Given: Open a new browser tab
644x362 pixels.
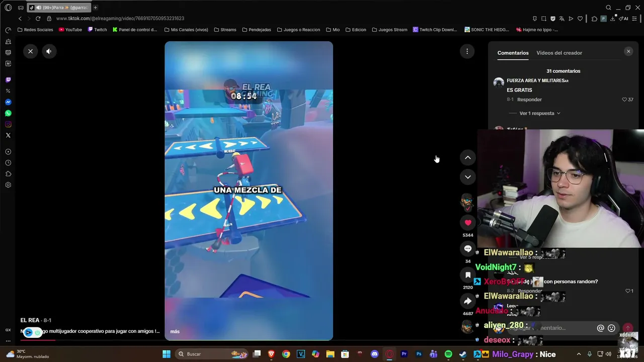Looking at the screenshot, I should (x=95, y=8).
